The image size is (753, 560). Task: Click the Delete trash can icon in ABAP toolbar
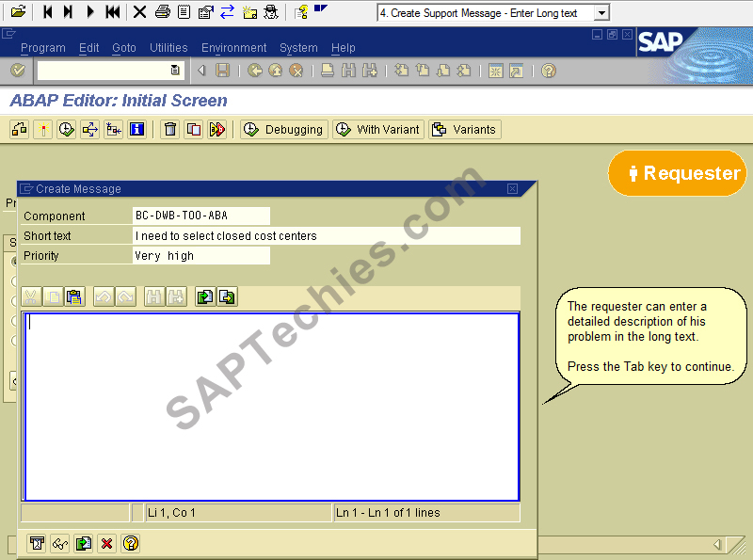(x=170, y=129)
